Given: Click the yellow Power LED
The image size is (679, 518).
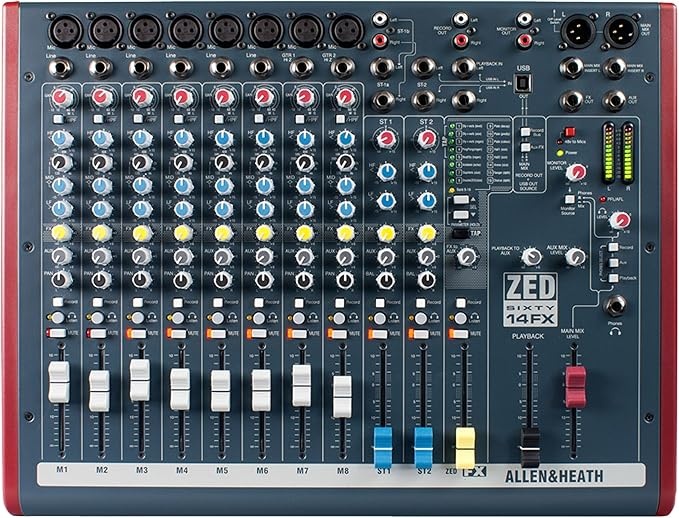Looking at the screenshot, I should click(560, 153).
